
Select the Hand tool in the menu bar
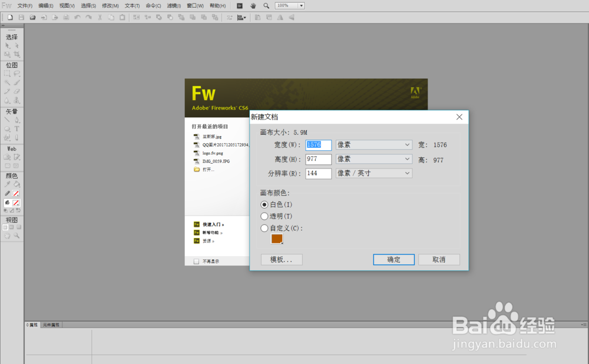coord(253,6)
